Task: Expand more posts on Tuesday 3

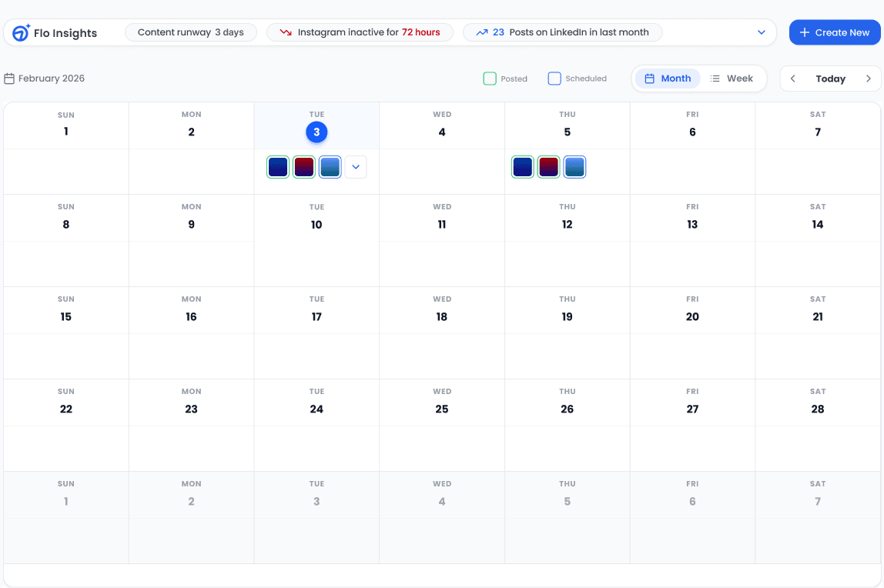Action: point(356,167)
